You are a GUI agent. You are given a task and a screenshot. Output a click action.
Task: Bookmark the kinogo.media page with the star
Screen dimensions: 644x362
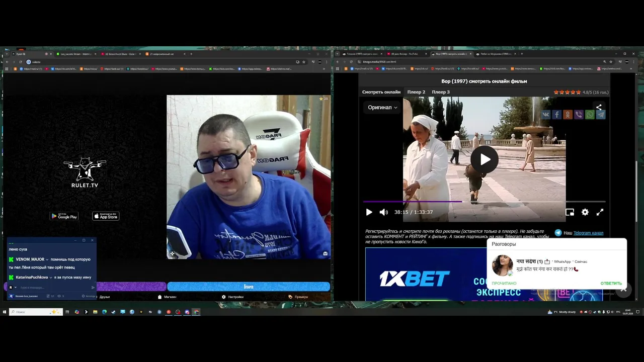point(611,62)
